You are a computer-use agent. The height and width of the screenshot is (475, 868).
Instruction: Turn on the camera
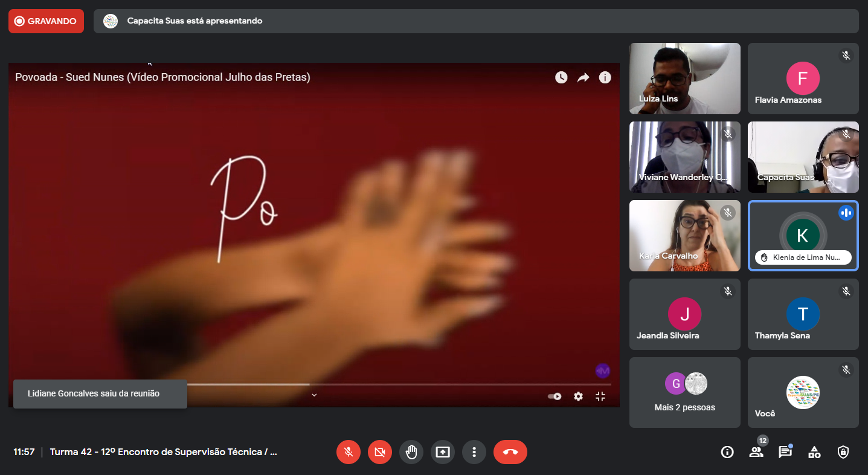click(380, 452)
